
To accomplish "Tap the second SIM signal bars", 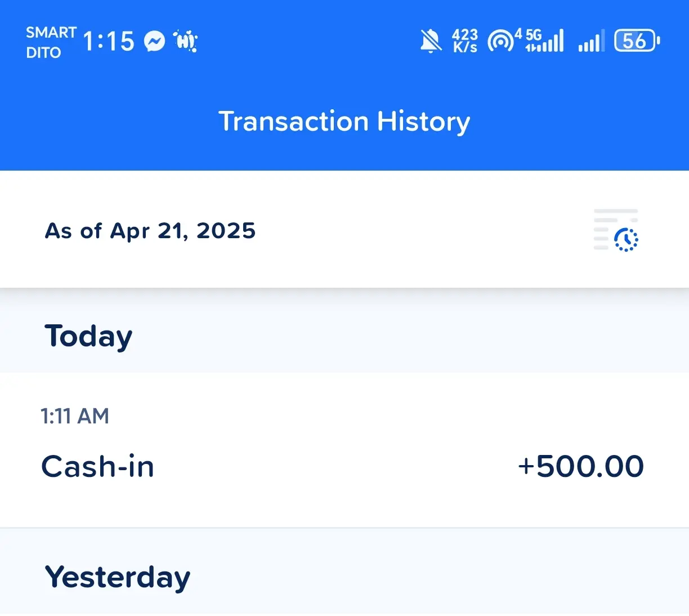I will [591, 41].
